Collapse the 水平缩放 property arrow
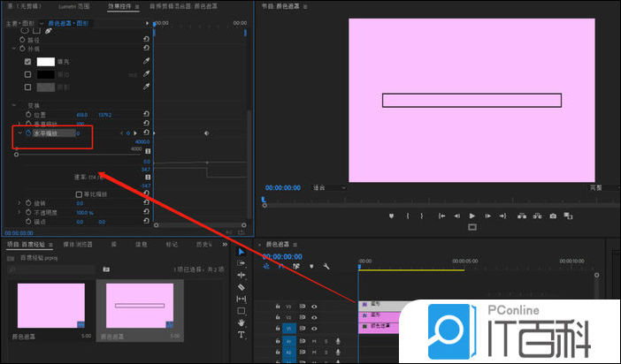Screen dimensions: 621x364 point(19,133)
